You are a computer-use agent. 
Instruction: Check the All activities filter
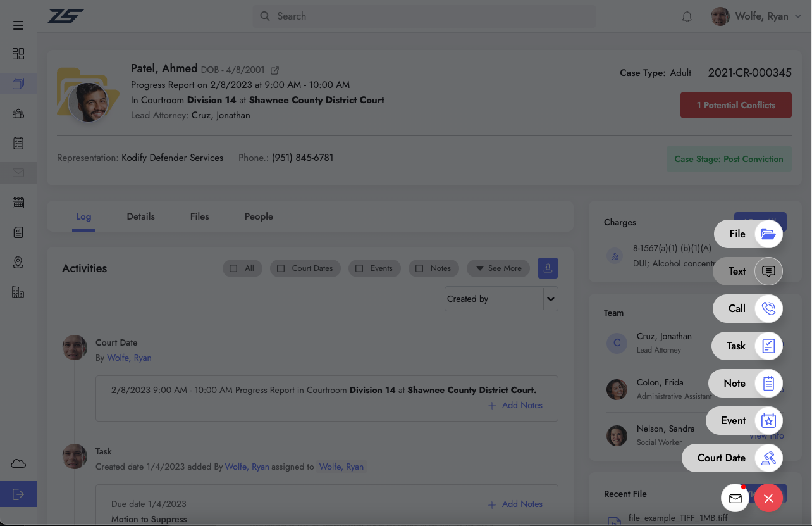[233, 268]
